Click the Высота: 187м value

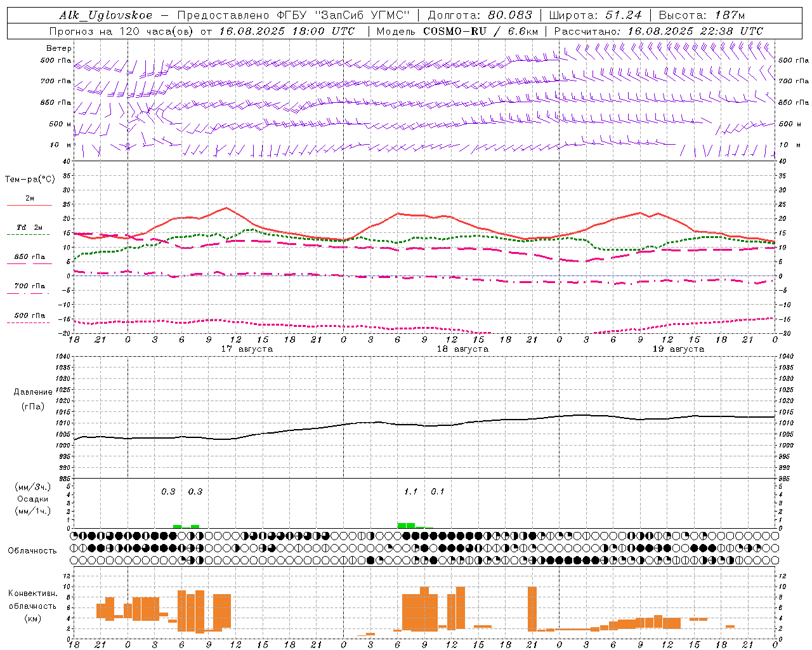click(702, 15)
